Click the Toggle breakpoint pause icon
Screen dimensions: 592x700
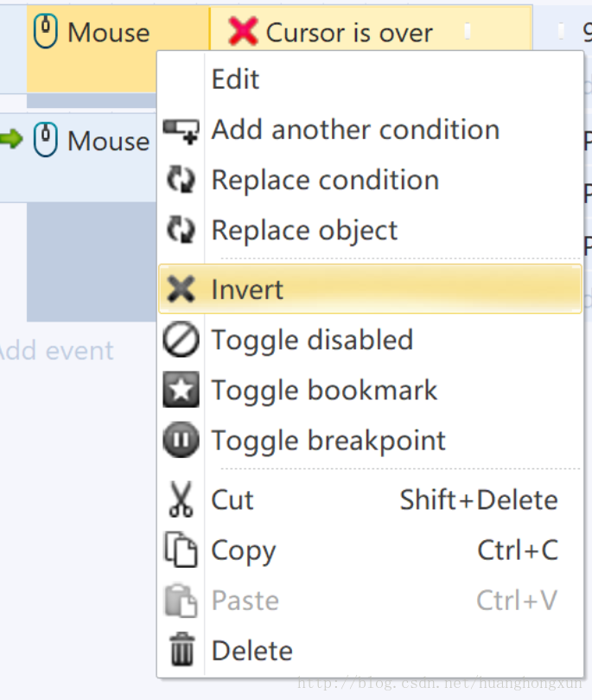[x=181, y=441]
